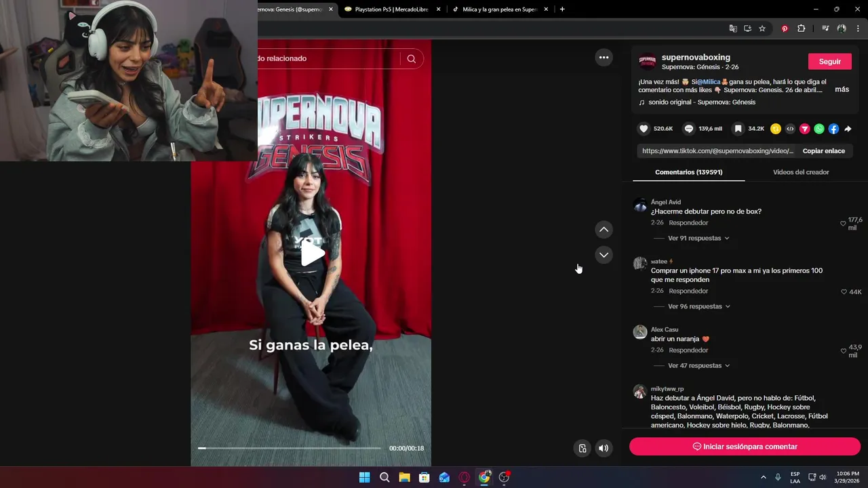Screen dimensions: 868x488
Task: Click the Seguir follow button
Action: coord(829,62)
